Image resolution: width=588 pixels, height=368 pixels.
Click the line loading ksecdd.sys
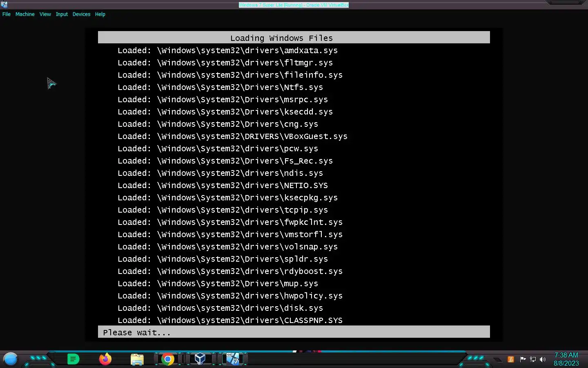click(225, 112)
